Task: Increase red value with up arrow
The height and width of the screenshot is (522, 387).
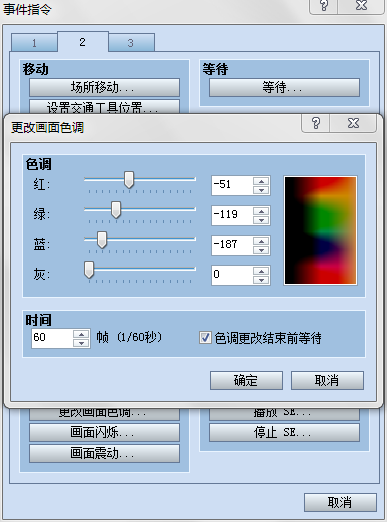Action: click(x=261, y=181)
